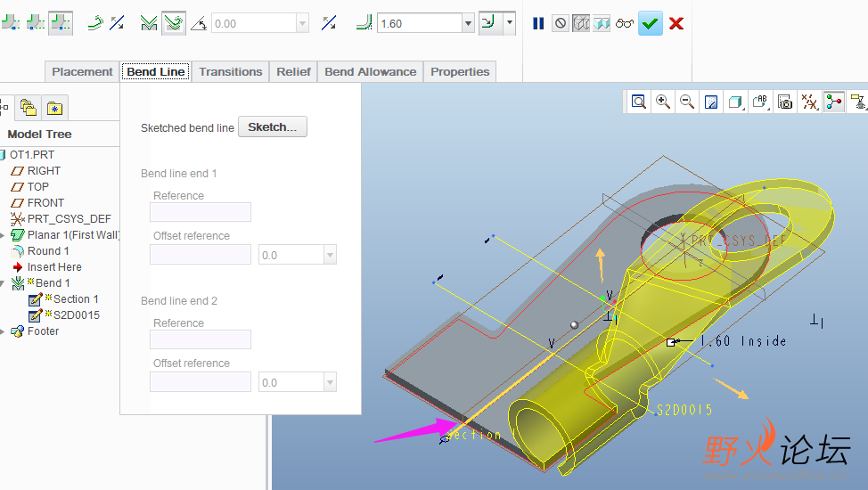This screenshot has height=490, width=868.
Task: Click the Repaint icon in view toolbar
Action: click(711, 102)
